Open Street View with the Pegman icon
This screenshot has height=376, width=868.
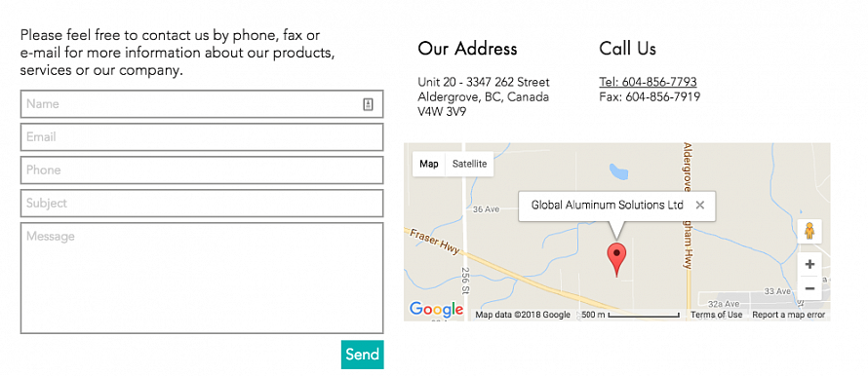pyautogui.click(x=809, y=231)
